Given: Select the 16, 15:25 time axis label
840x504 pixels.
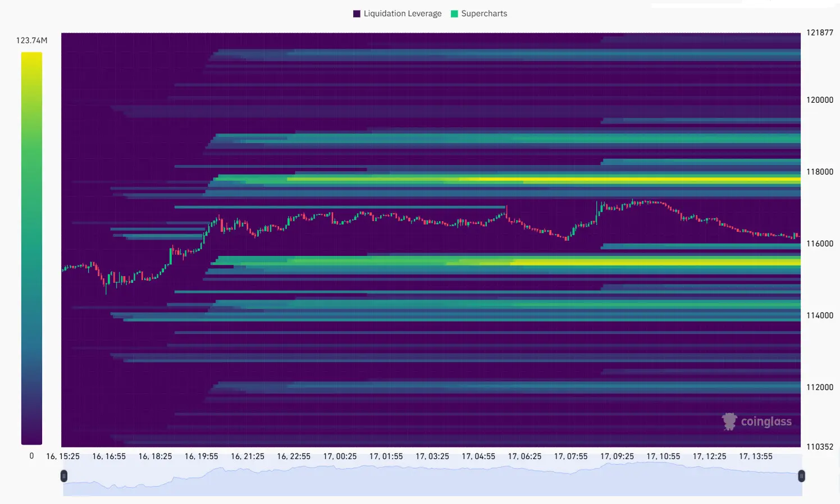Looking at the screenshot, I should [x=63, y=456].
